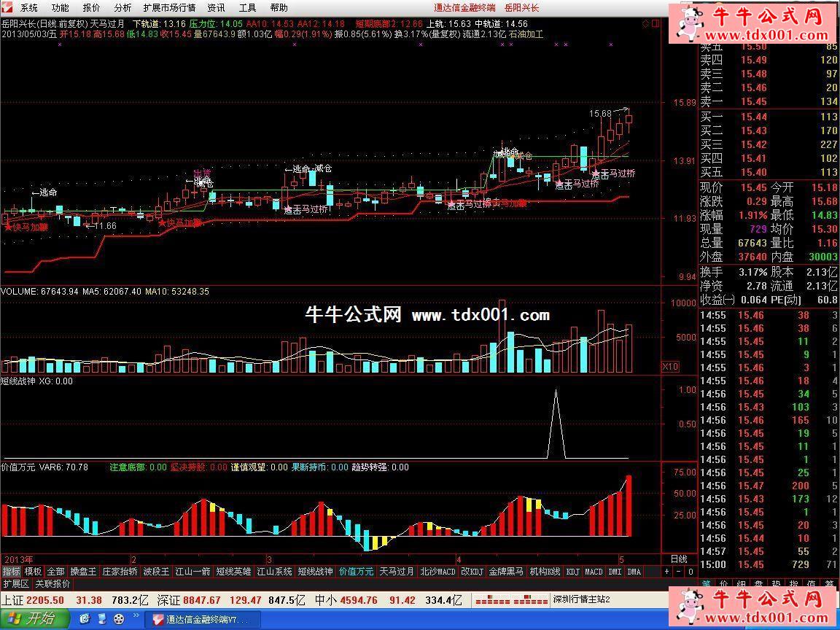Select the 北沙MACD indicator tab

point(437,572)
